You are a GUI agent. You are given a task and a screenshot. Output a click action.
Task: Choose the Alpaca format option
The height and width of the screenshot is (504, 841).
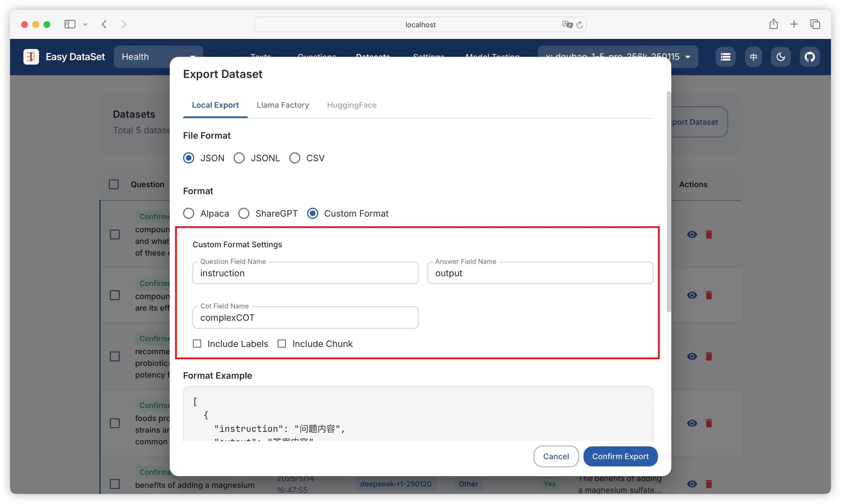click(x=189, y=213)
